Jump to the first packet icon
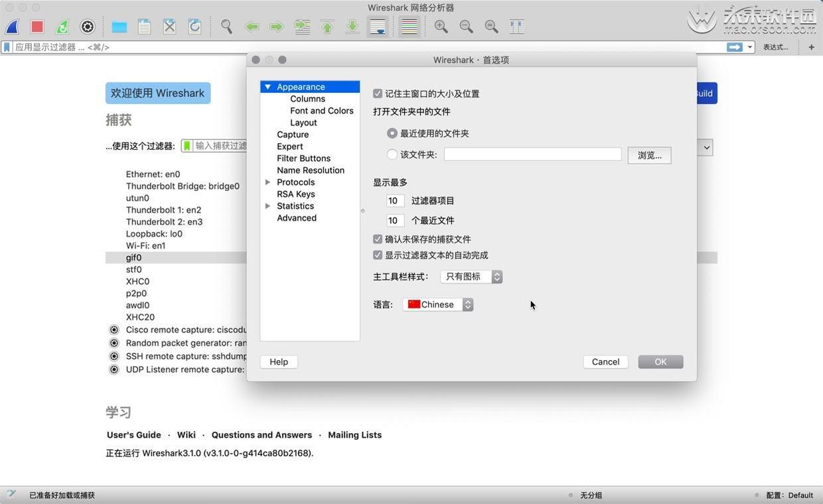 pos(327,27)
